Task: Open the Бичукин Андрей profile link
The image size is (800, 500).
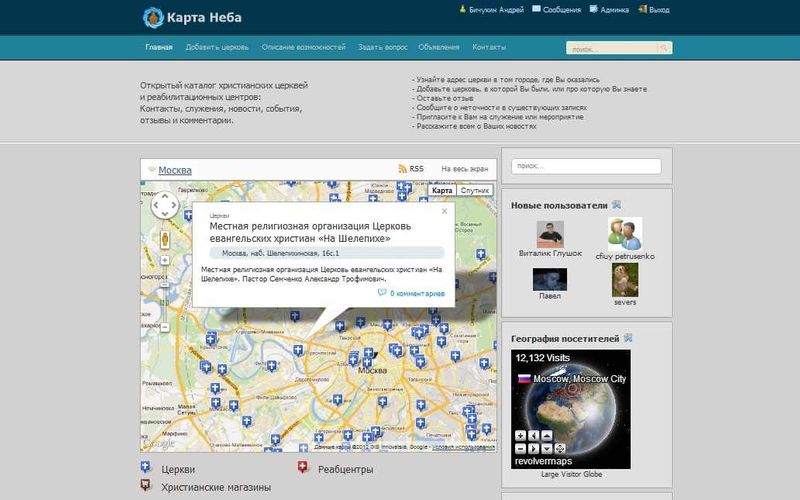Action: (496, 10)
